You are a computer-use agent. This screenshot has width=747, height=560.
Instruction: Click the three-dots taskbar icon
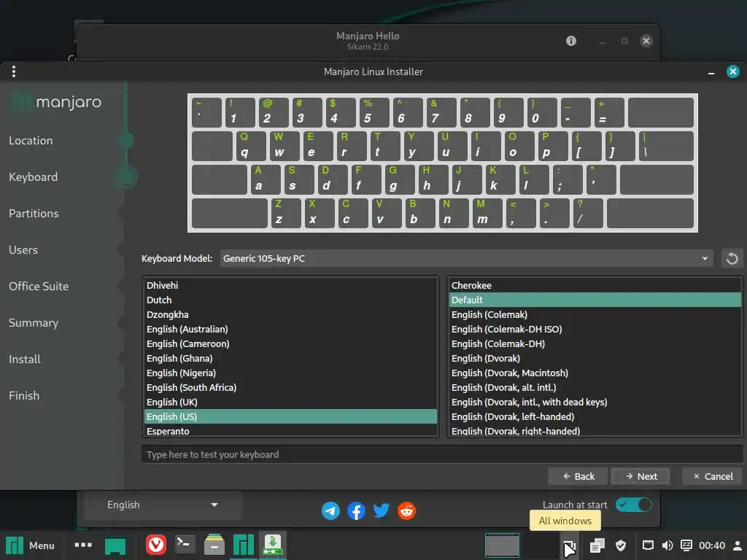coord(83,545)
